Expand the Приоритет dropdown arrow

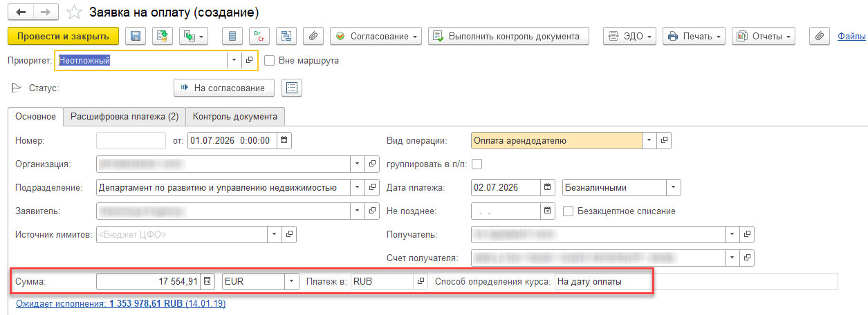pyautogui.click(x=234, y=60)
